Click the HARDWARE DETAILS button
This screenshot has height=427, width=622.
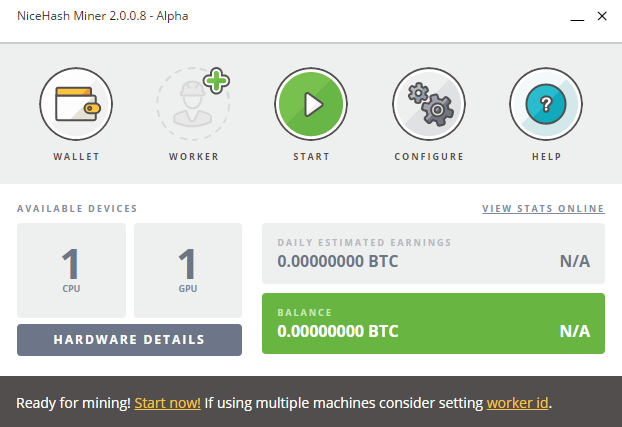point(129,340)
